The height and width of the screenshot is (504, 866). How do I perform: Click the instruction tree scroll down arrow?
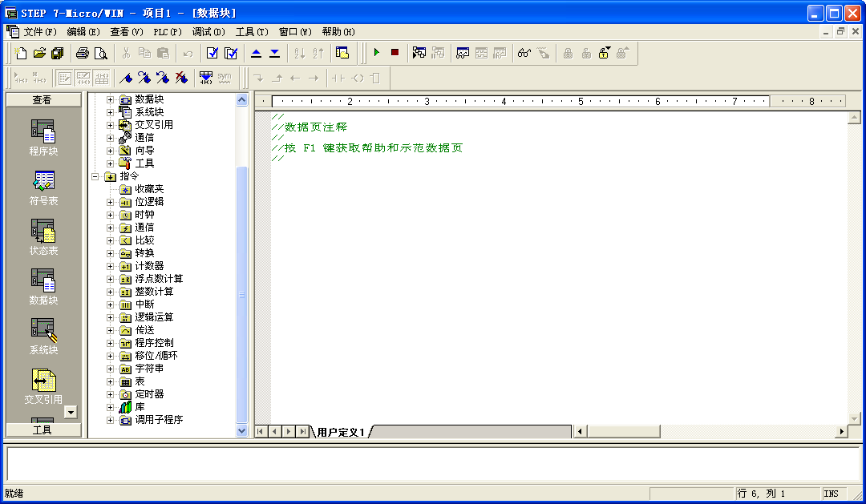click(x=242, y=430)
